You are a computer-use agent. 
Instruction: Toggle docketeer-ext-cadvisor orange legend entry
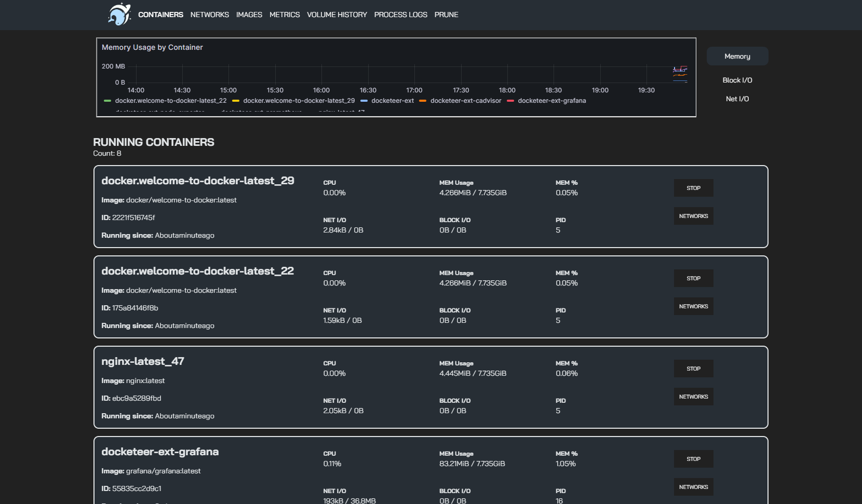tap(460, 101)
